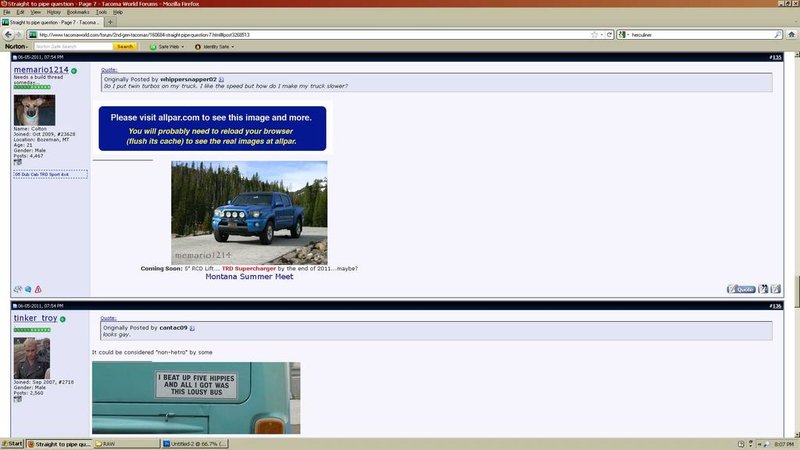Open the History menu
The height and width of the screenshot is (450, 800).
click(x=54, y=12)
